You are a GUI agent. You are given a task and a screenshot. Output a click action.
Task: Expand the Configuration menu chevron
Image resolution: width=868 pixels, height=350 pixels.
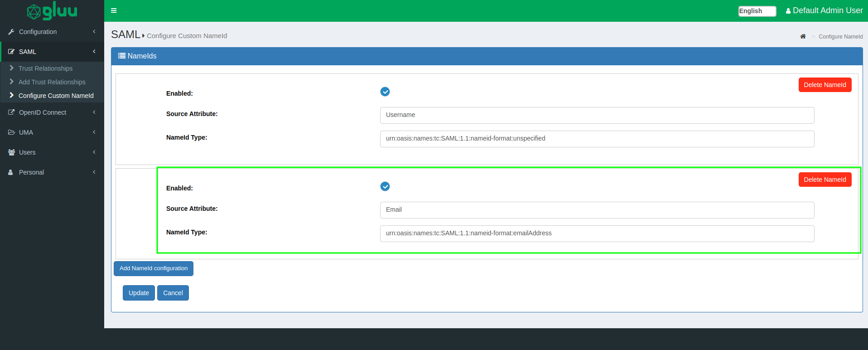coord(94,32)
